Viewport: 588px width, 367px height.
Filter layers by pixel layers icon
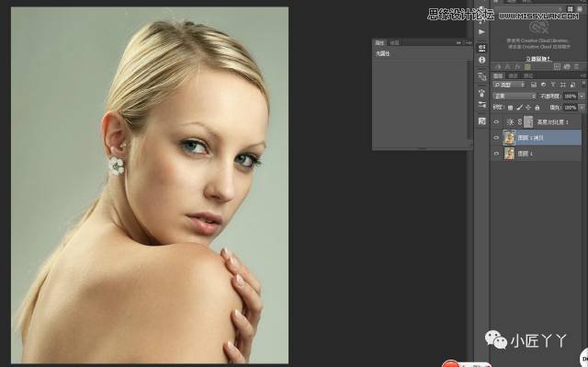534,85
